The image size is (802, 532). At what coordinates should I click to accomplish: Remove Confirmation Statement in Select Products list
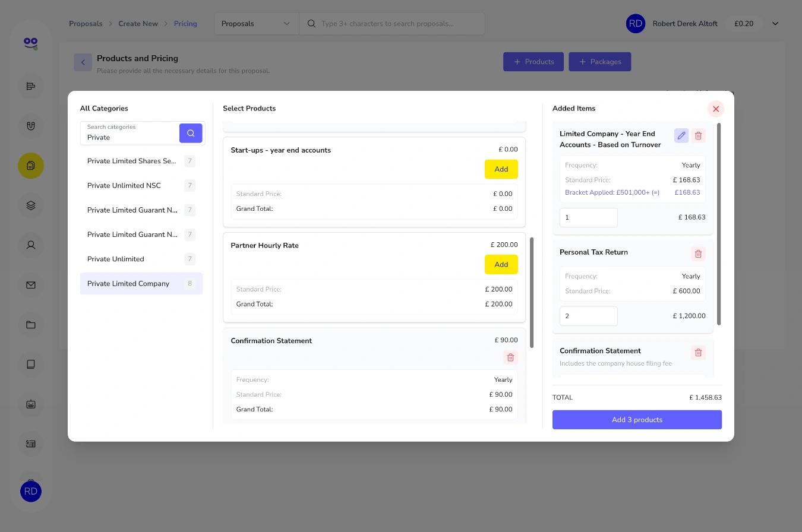coord(510,357)
